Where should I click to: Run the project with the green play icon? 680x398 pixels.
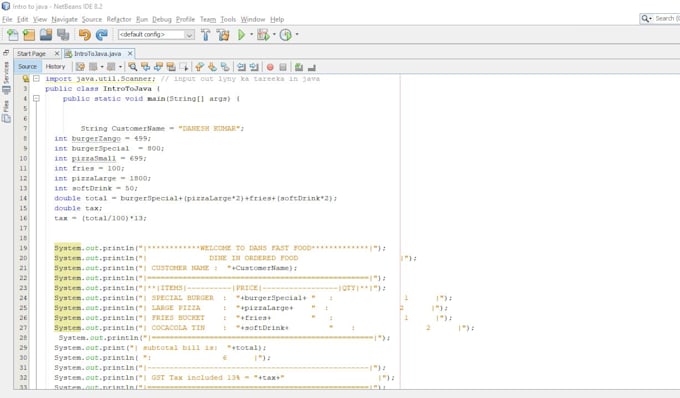tap(242, 35)
